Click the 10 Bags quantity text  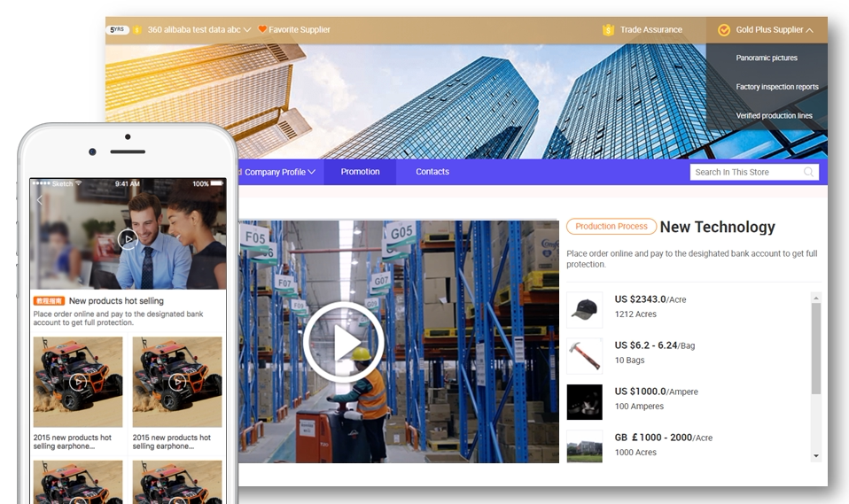point(629,360)
